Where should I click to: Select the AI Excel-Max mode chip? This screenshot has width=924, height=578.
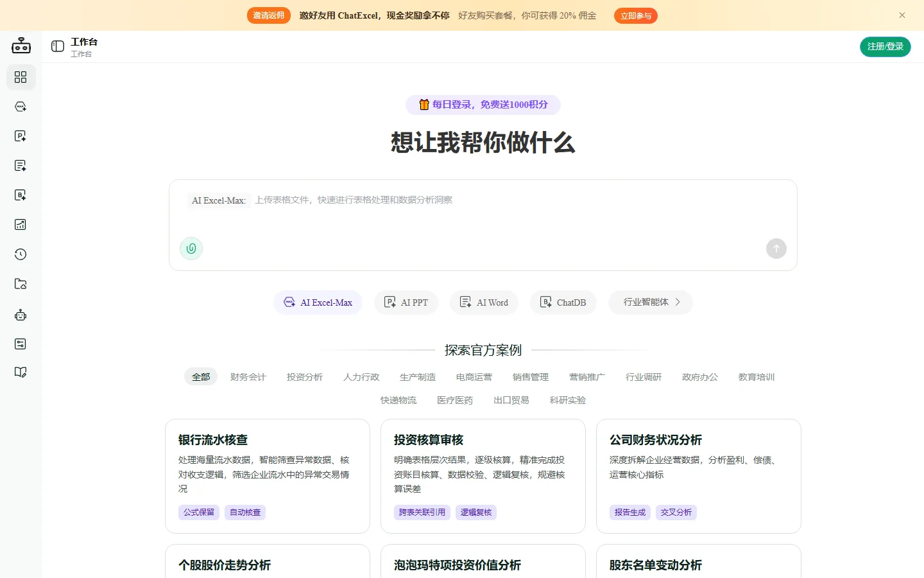coord(318,302)
